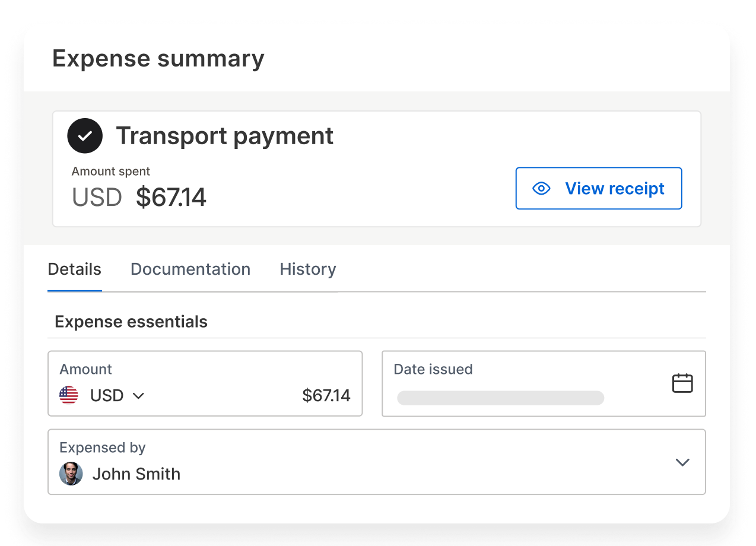The image size is (756, 546).
Task: Click the USD currency code in Amount field
Action: click(107, 396)
